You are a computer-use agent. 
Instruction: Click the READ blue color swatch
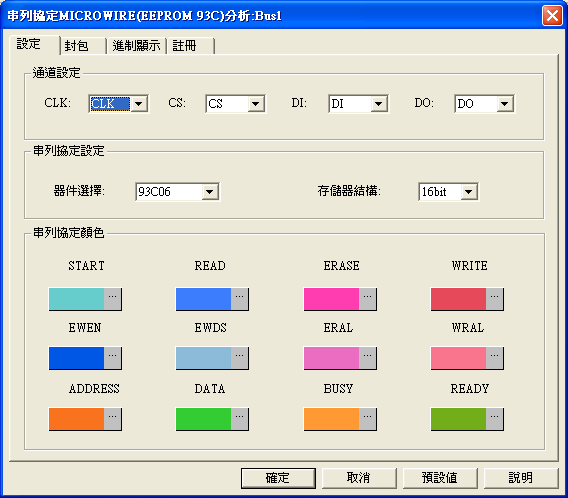(204, 299)
